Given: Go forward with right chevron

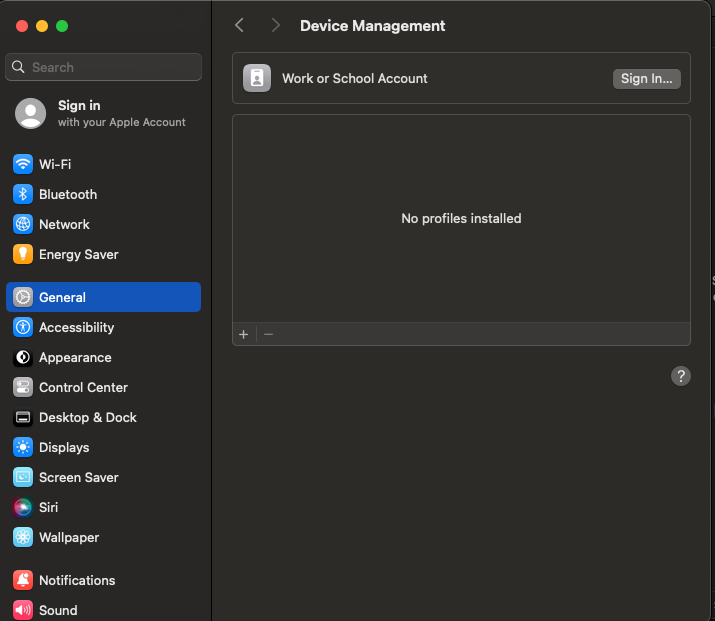Looking at the screenshot, I should click(275, 25).
